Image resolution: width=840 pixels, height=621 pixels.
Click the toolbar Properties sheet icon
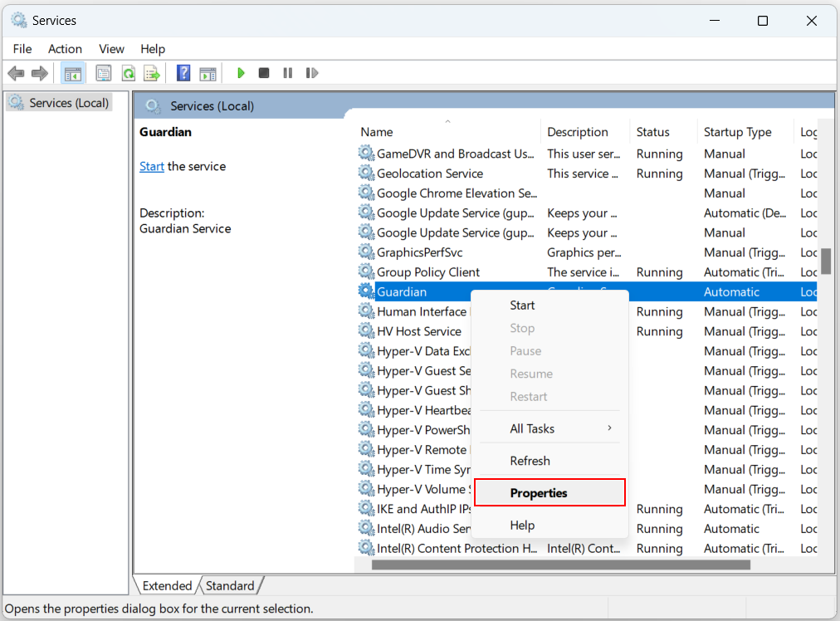[x=104, y=73]
